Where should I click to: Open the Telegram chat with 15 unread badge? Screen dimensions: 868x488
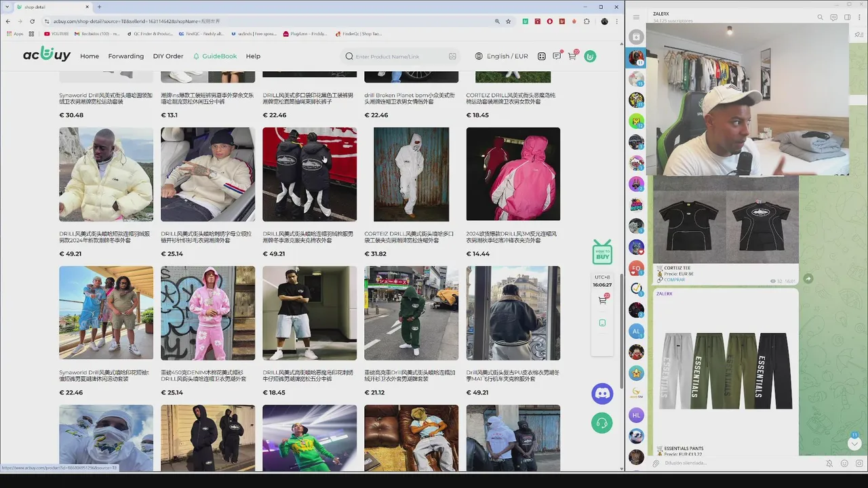(x=636, y=79)
